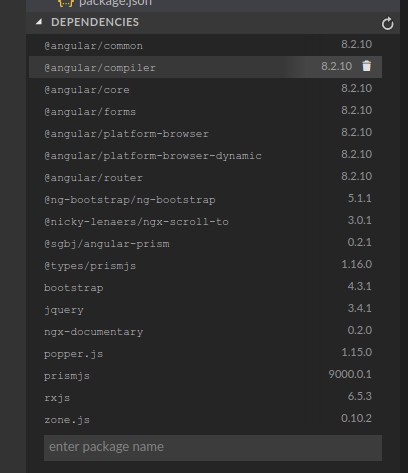Click the angular-prism version 0.2.1

tap(360, 242)
